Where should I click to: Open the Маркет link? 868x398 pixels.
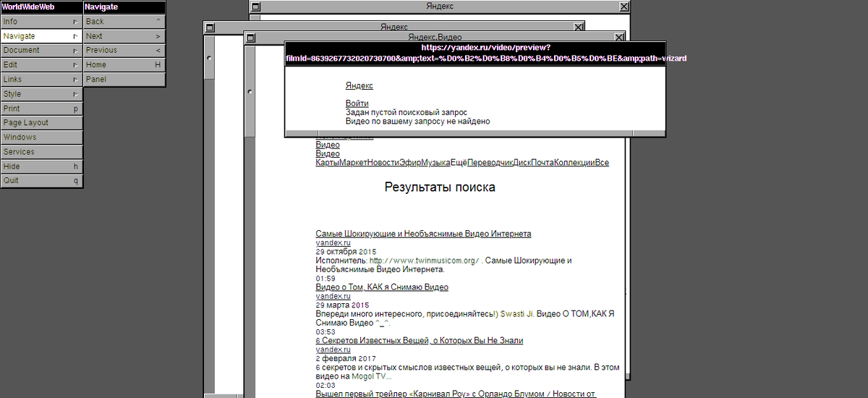pyautogui.click(x=353, y=163)
